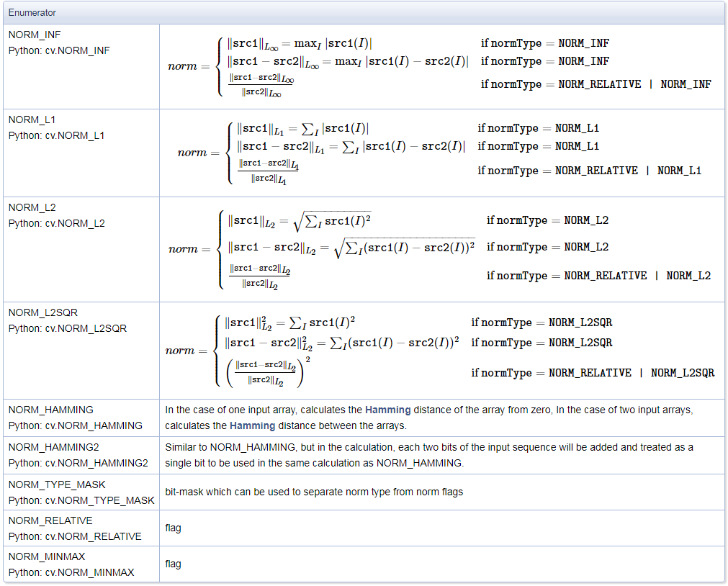Click the bit-mask description text
The image size is (728, 586).
[314, 492]
